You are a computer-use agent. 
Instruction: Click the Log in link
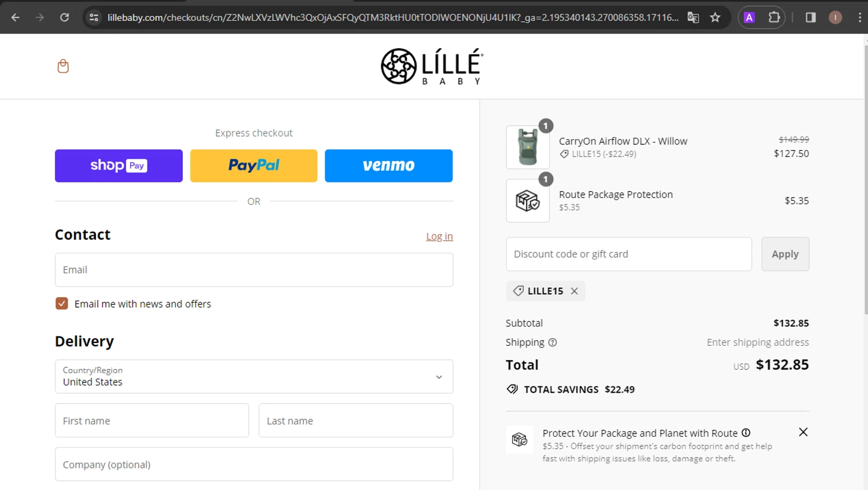(x=440, y=236)
